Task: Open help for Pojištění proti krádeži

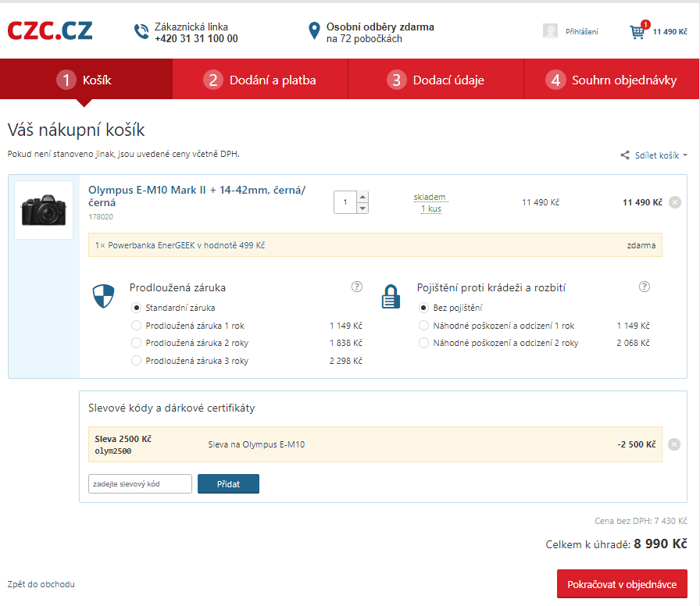Action: pos(645,287)
